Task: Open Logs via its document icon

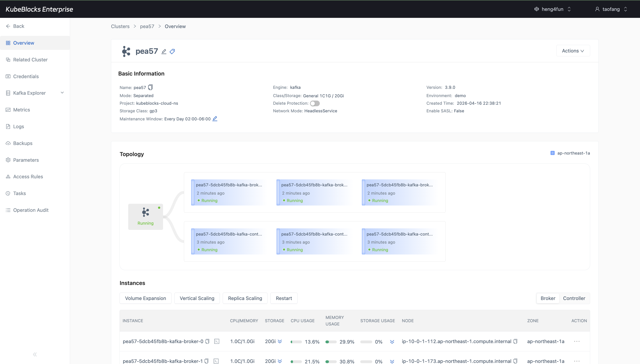Action: [8, 126]
